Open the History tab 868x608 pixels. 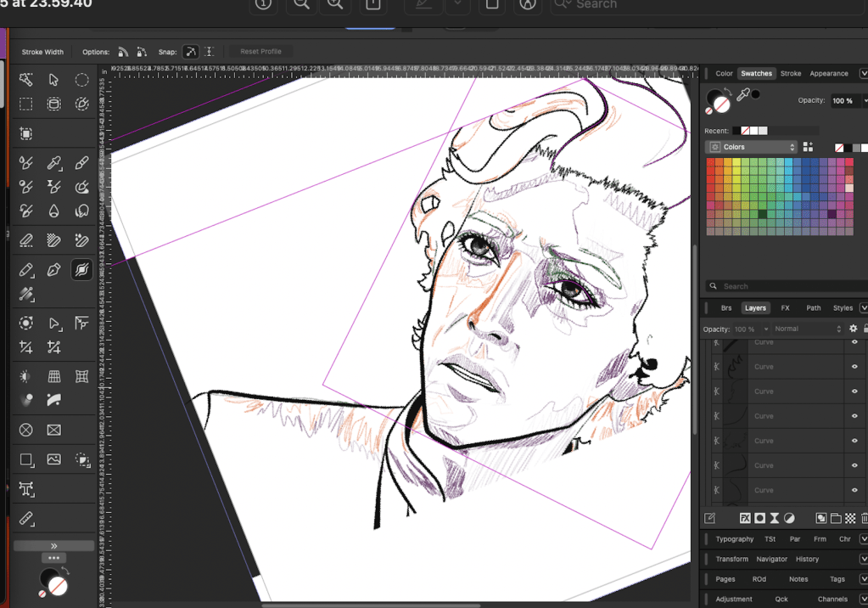click(807, 559)
